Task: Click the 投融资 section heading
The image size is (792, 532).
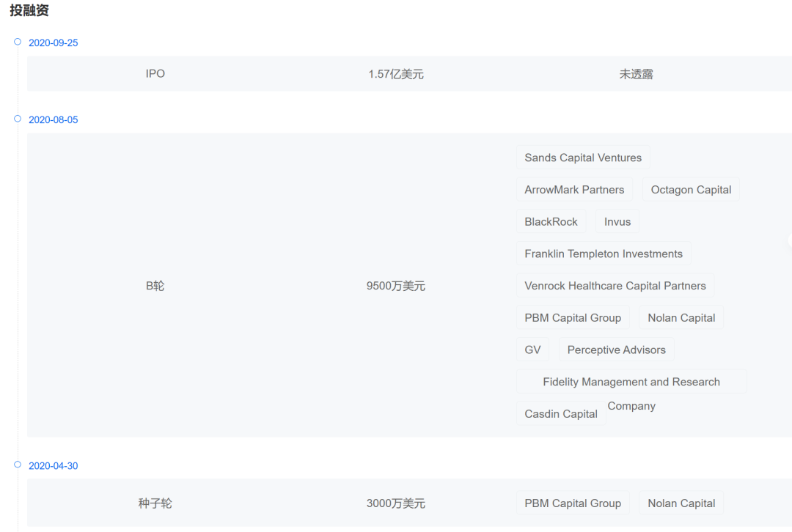Action: 29,10
